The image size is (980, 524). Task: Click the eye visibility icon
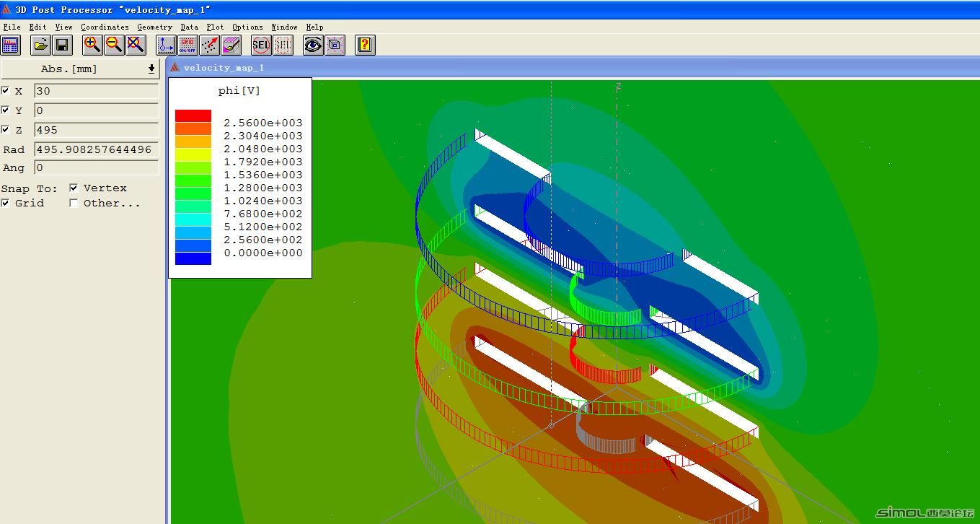[313, 45]
